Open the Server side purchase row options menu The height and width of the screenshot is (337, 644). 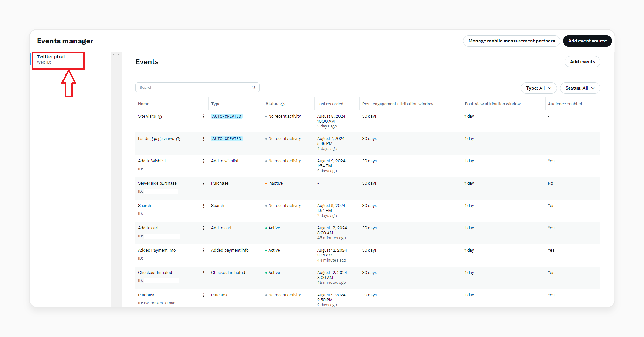point(204,184)
